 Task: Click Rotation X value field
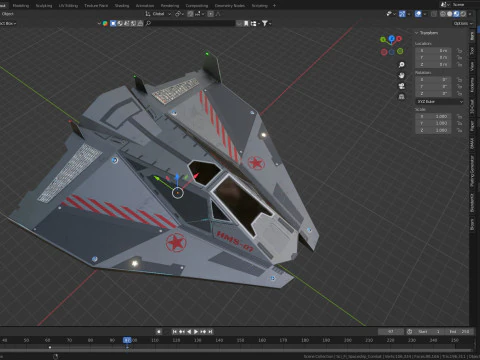(433, 80)
